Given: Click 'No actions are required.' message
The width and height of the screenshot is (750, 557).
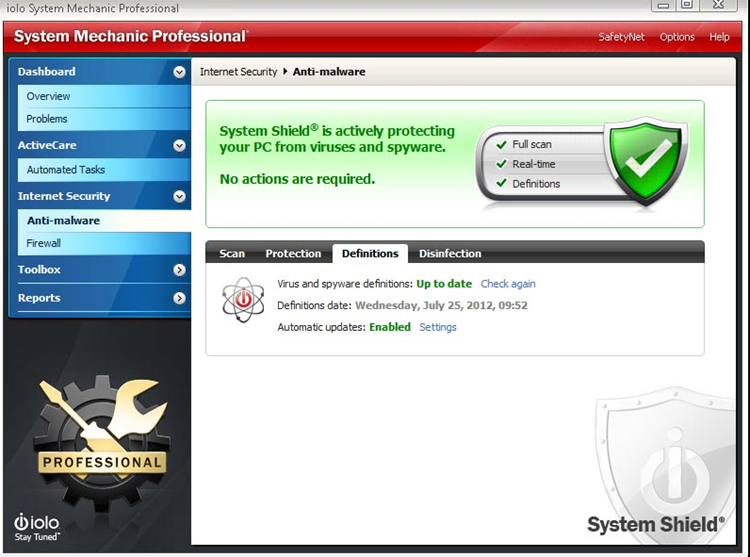Looking at the screenshot, I should tap(297, 179).
